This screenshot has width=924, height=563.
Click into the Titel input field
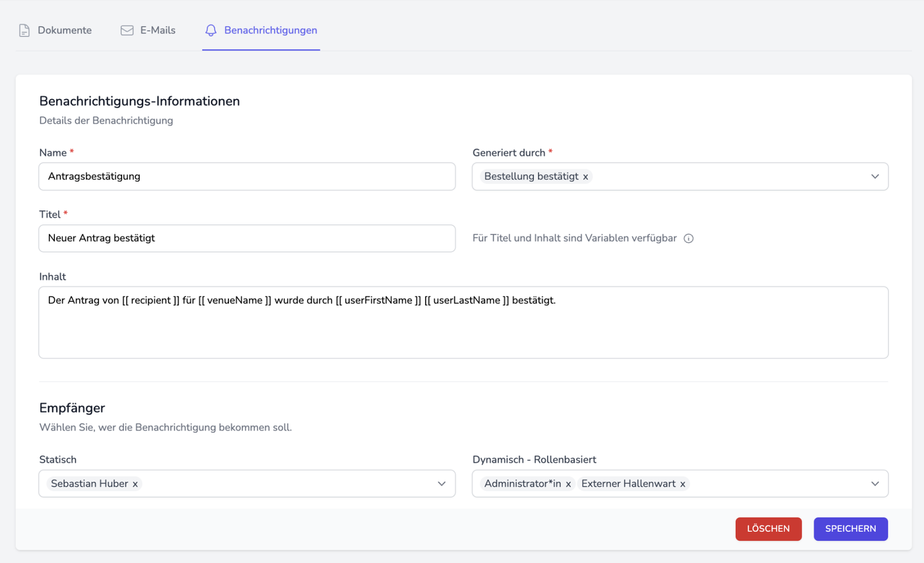coord(247,238)
